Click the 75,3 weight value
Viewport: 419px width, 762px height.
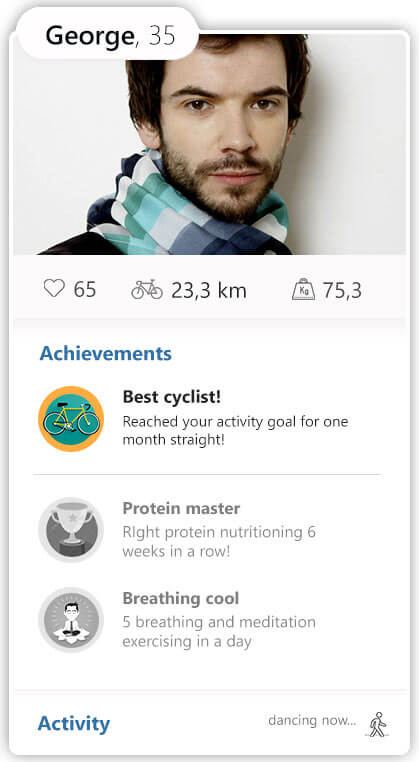[342, 291]
